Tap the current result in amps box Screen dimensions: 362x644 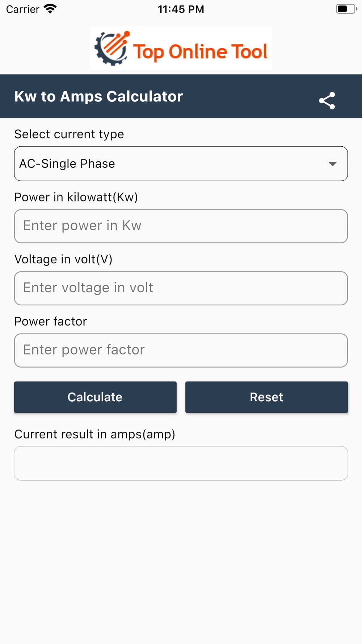(181, 463)
